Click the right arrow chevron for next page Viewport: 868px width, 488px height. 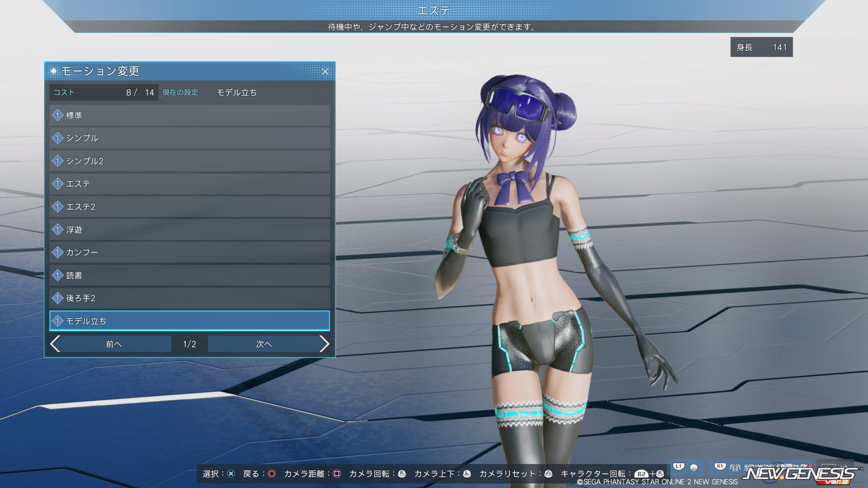point(324,344)
